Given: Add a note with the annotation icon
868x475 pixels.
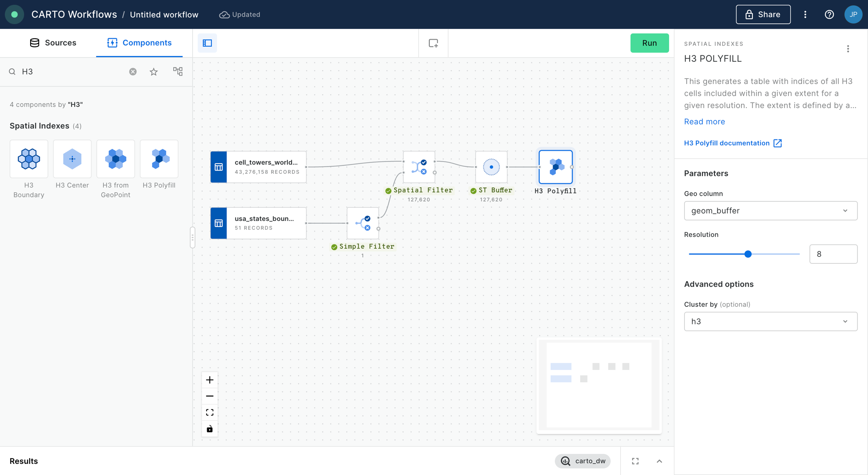Looking at the screenshot, I should click(x=433, y=43).
